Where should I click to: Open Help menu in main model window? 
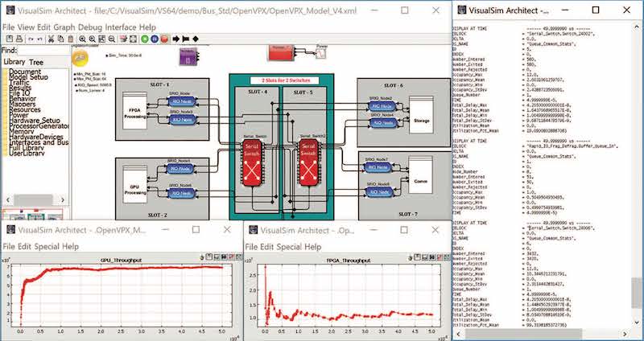pyautogui.click(x=147, y=27)
